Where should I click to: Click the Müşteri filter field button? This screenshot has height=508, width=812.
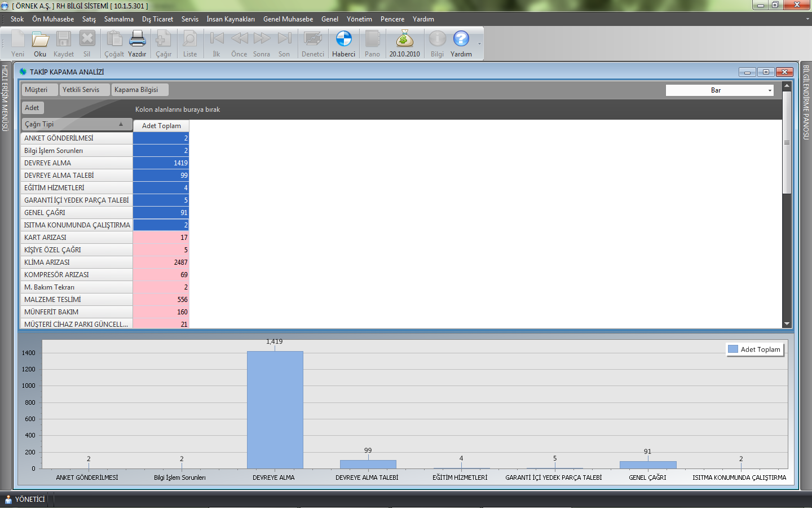(39, 90)
